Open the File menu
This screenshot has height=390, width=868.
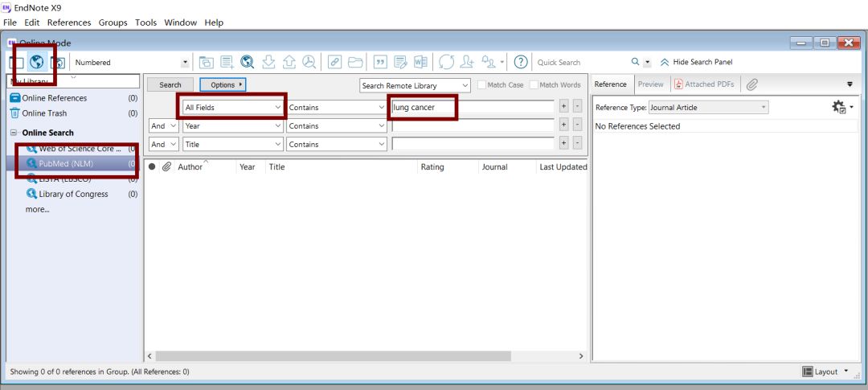pyautogui.click(x=10, y=23)
